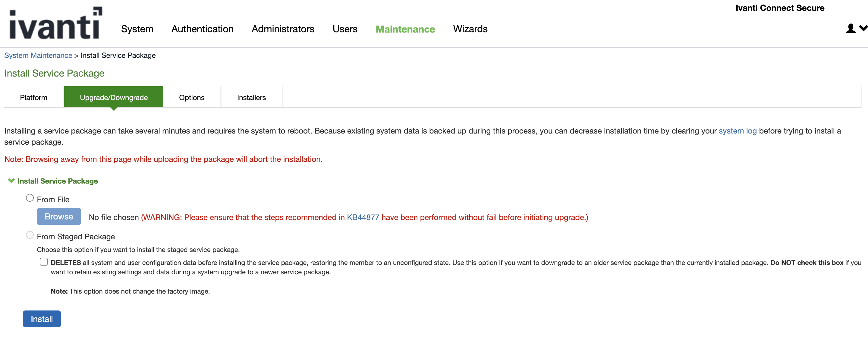The image size is (868, 337).
Task: Switch to the Platform tab
Action: pyautogui.click(x=34, y=97)
